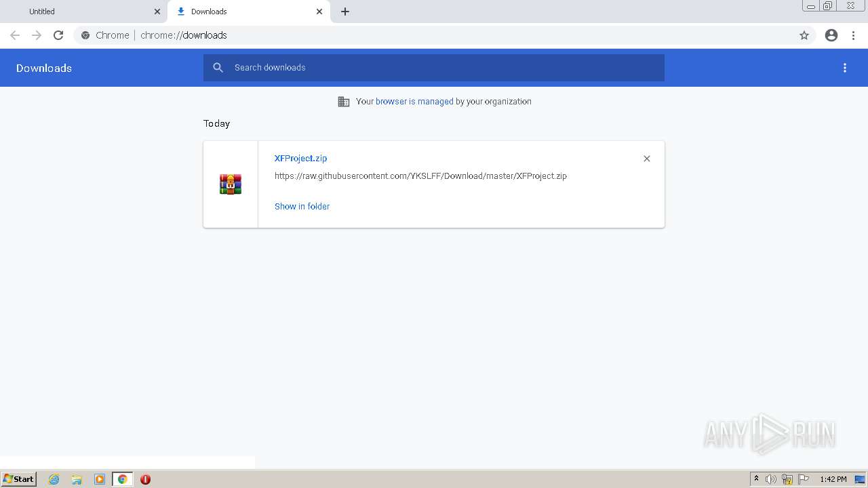Click the Chrome taskbar button

123,479
